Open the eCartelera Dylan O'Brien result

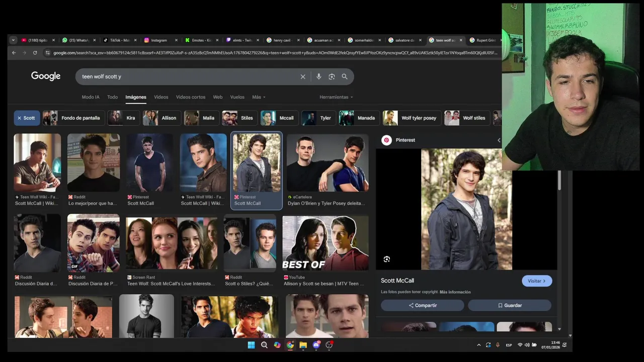pyautogui.click(x=328, y=170)
